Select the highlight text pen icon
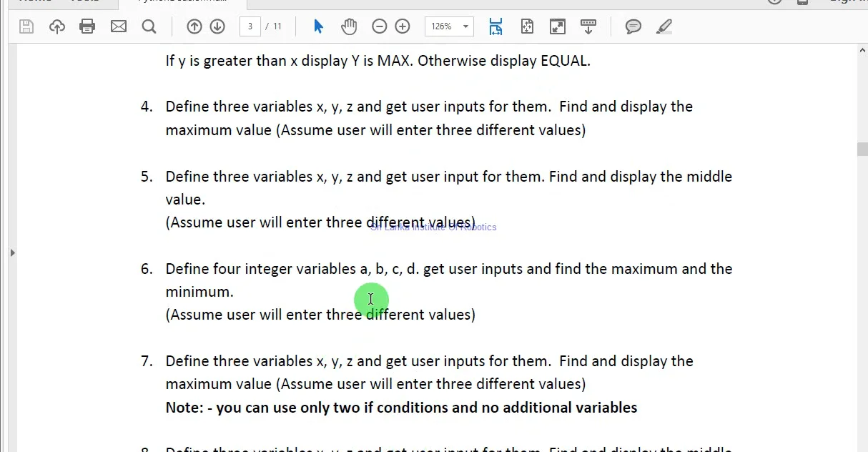This screenshot has height=452, width=868. coord(664,26)
